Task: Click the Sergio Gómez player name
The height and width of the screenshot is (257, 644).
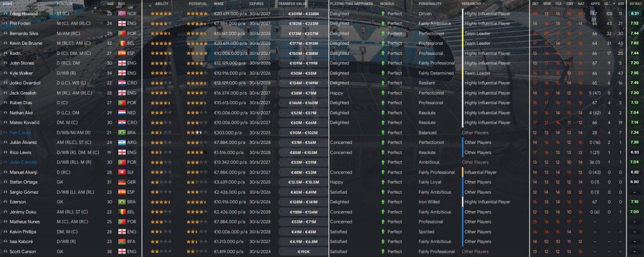Action: tap(24, 192)
